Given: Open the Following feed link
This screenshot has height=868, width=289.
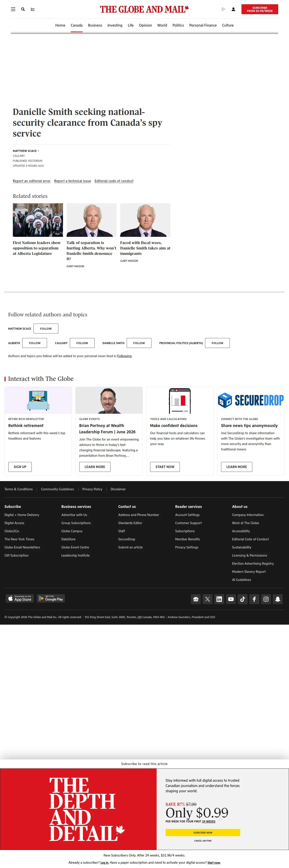Looking at the screenshot, I should coord(124,356).
